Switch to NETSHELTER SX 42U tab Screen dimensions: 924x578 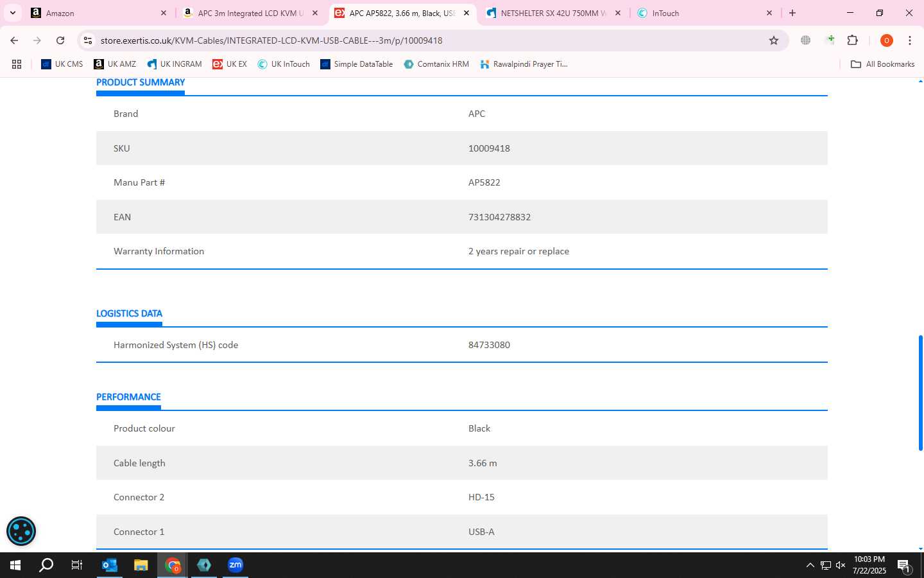tap(553, 13)
